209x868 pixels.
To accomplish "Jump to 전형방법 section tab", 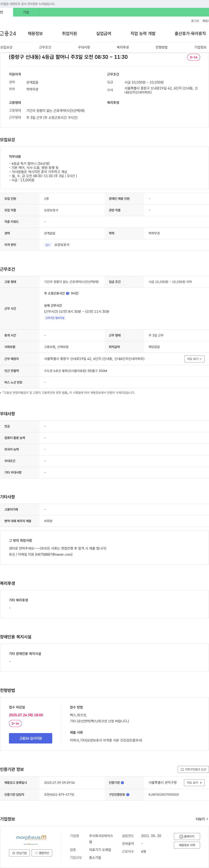I will pyautogui.click(x=162, y=47).
